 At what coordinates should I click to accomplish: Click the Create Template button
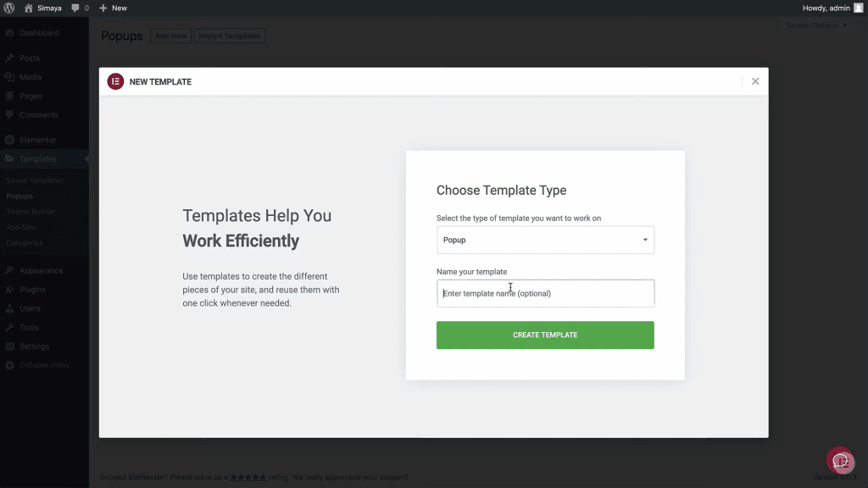click(x=545, y=335)
